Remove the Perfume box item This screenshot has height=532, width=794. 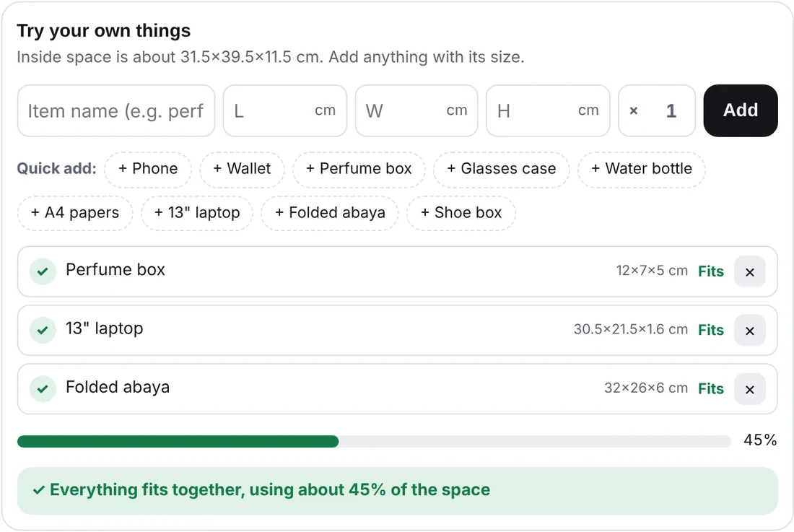(749, 272)
